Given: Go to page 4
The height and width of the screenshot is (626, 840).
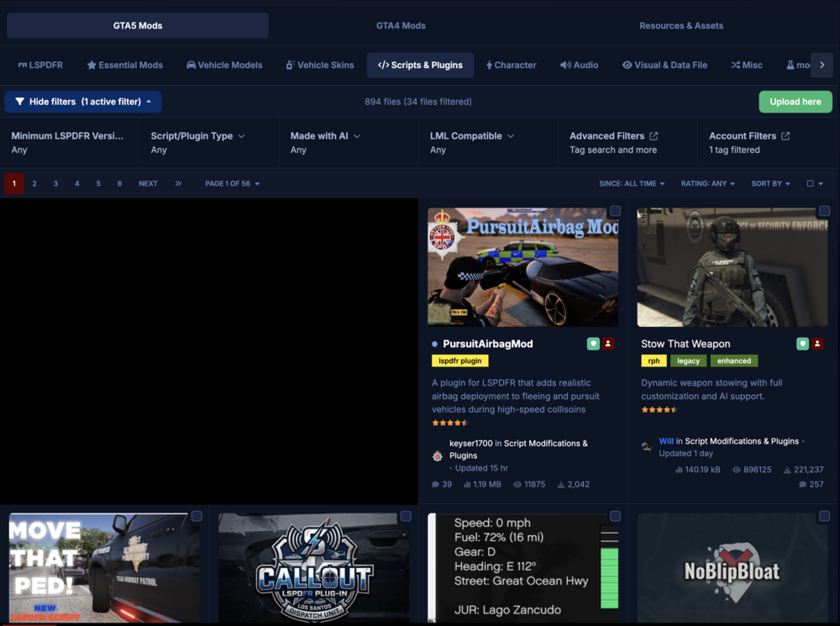Looking at the screenshot, I should [77, 183].
